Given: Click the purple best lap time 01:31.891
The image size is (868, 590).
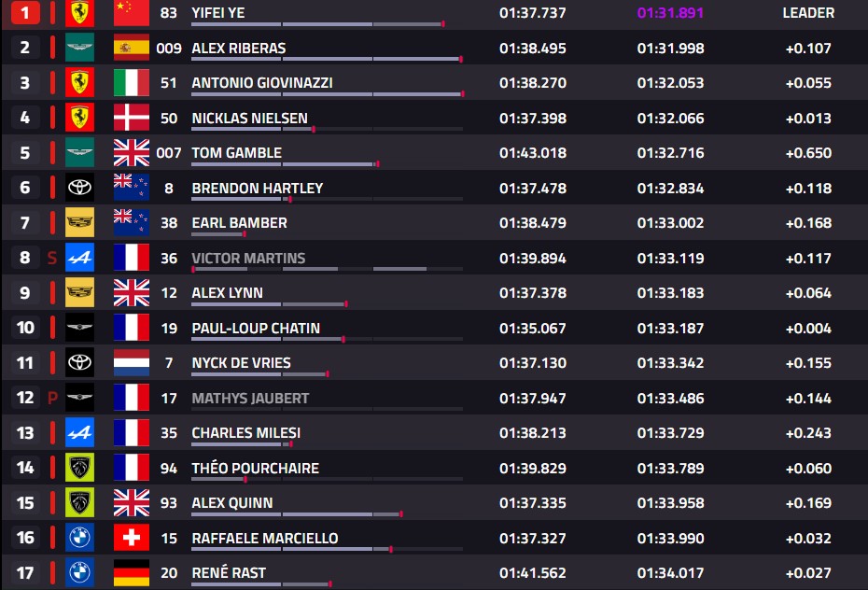Looking at the screenshot, I should pyautogui.click(x=670, y=13).
